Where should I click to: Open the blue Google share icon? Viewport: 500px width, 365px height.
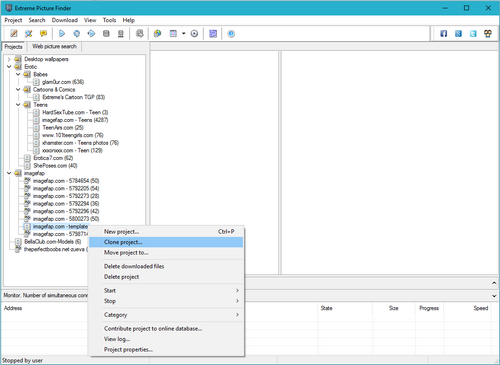[458, 33]
